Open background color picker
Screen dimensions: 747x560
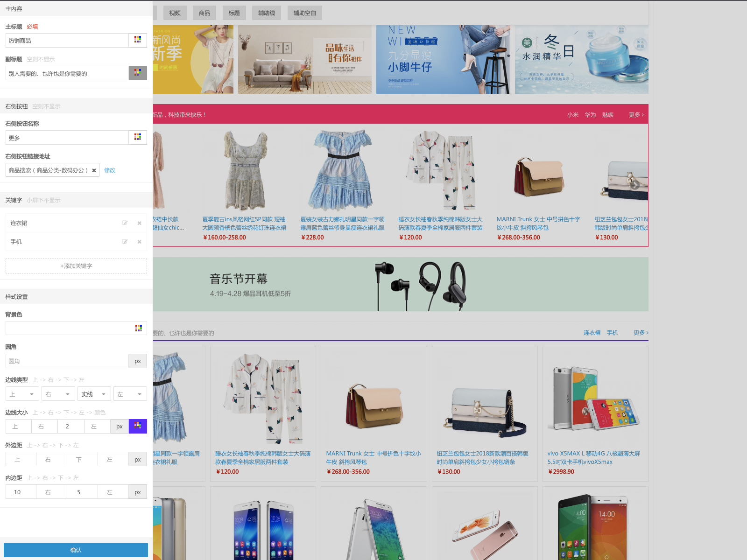138,328
